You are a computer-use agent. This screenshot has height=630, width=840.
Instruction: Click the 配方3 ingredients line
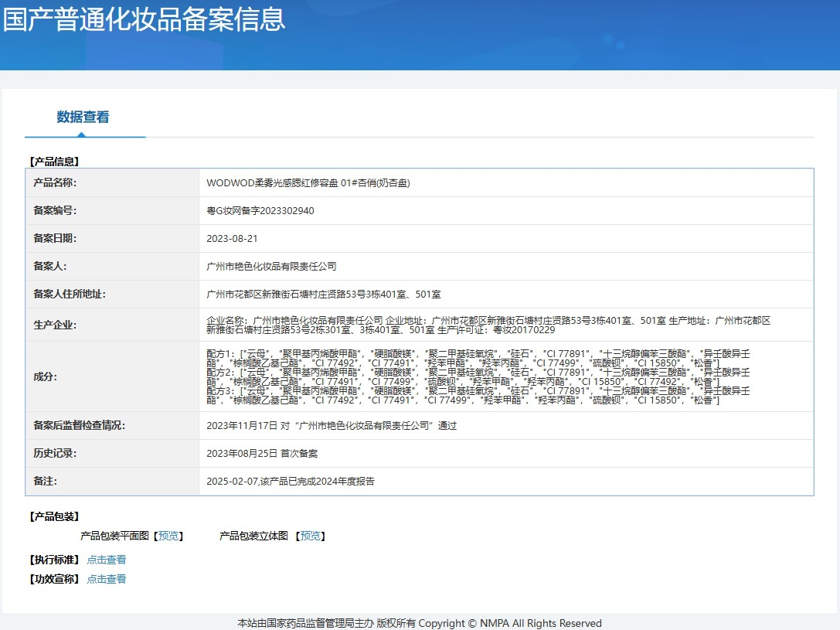pos(478,396)
